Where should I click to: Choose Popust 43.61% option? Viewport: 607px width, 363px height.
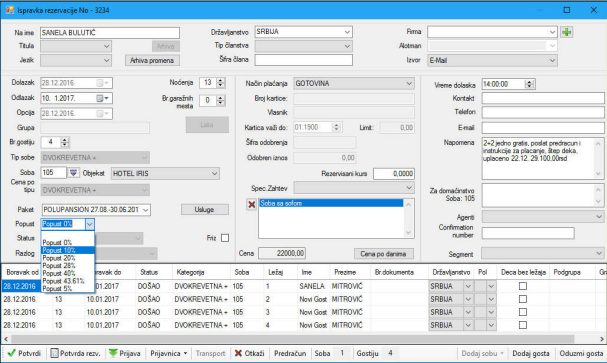click(x=68, y=281)
